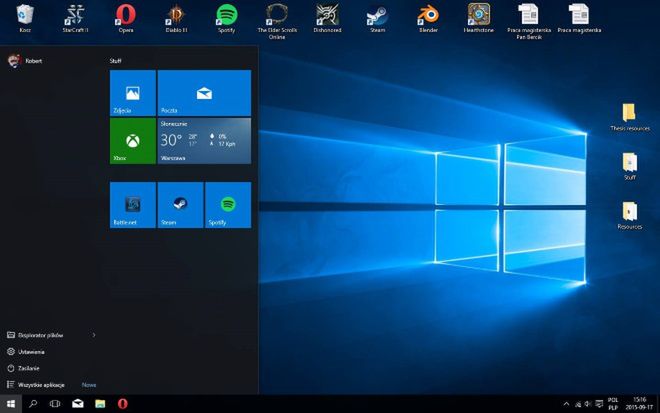Open the Poczta mail tile
The width and height of the screenshot is (660, 413).
[x=205, y=93]
